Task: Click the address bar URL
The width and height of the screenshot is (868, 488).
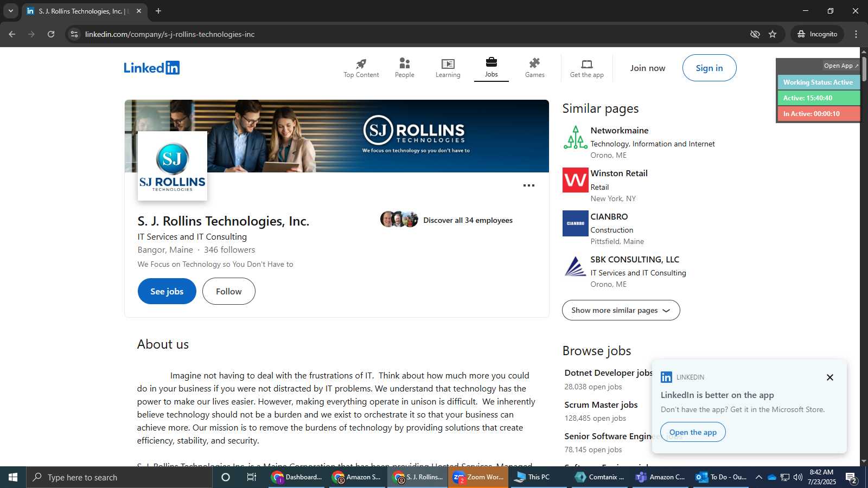Action: click(170, 34)
